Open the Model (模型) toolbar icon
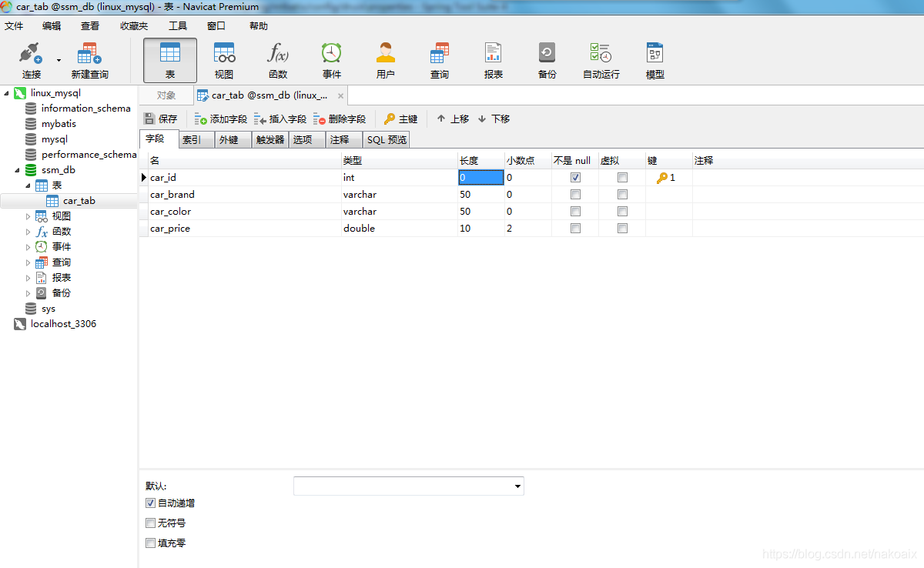This screenshot has height=568, width=924. 655,61
